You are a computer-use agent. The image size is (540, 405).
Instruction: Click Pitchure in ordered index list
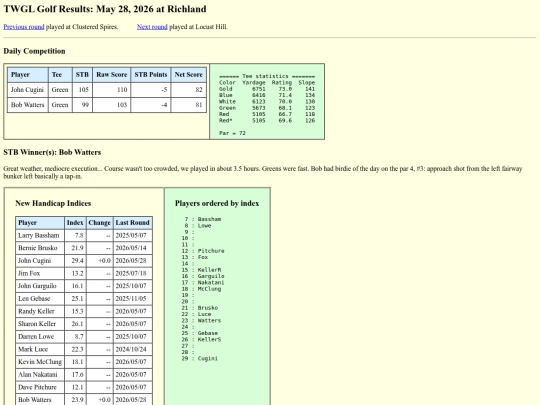(211, 251)
